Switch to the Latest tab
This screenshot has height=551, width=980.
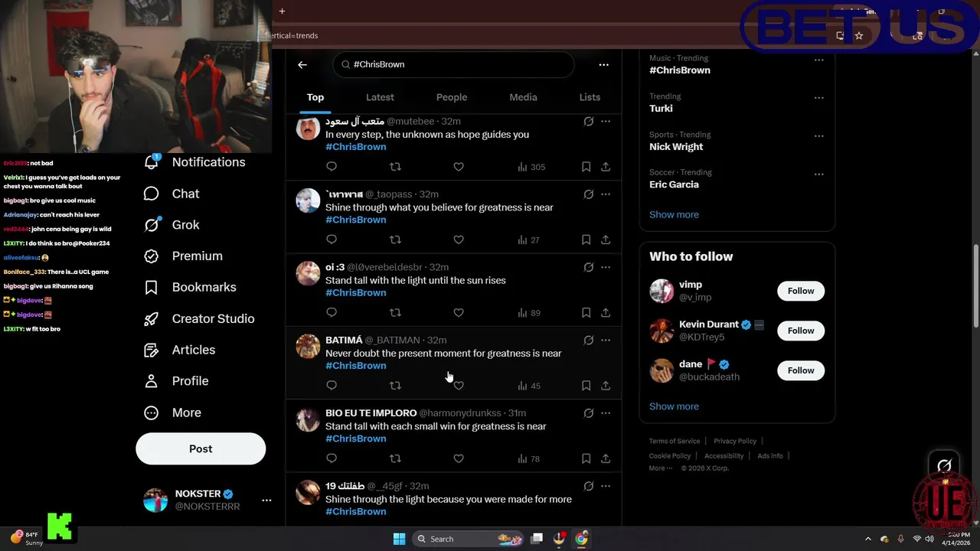pyautogui.click(x=380, y=97)
